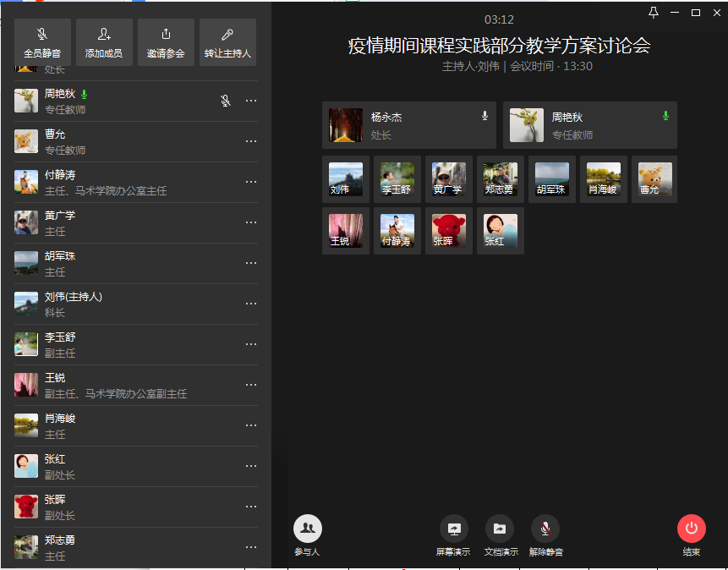Click 张辉's red bear avatar tile
The image size is (728, 570).
pos(448,230)
